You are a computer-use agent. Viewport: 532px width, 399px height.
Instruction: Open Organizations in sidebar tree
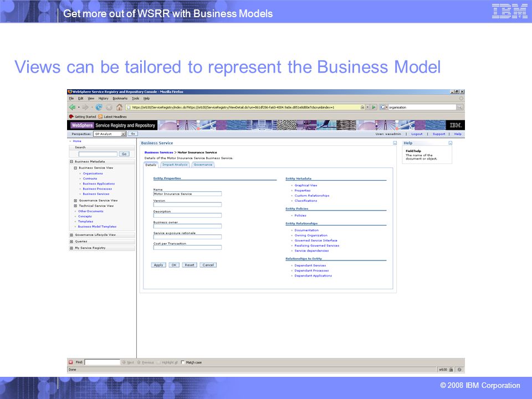click(x=93, y=173)
